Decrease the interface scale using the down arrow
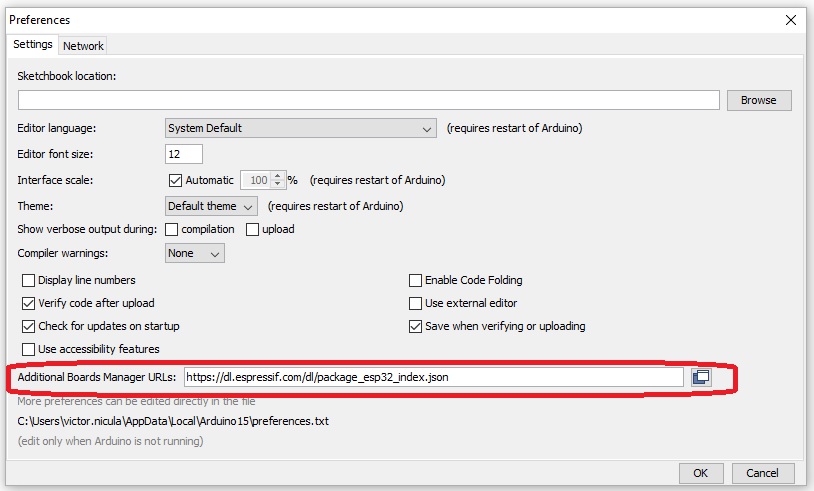 [278, 185]
